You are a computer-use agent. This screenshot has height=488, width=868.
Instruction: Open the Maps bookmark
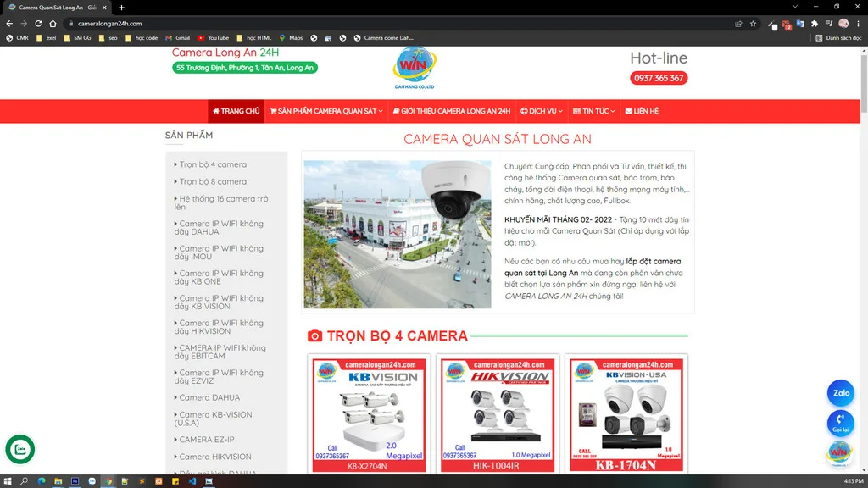(292, 37)
